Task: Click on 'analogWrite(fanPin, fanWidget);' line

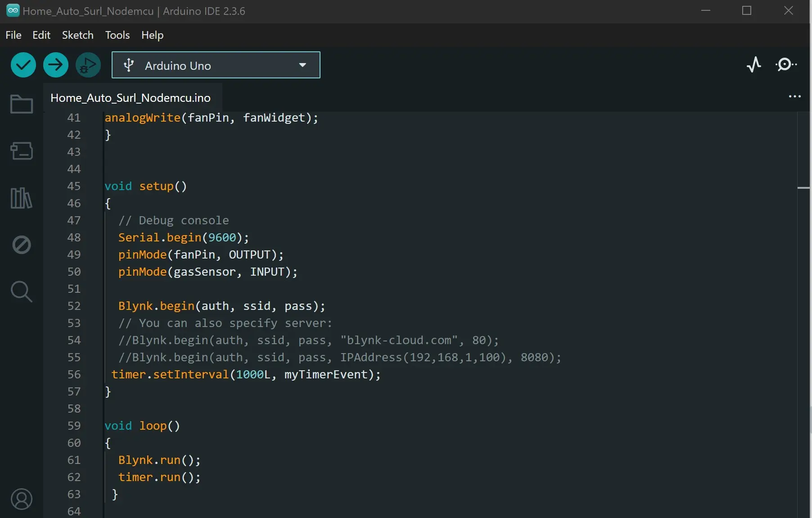Action: tap(212, 118)
